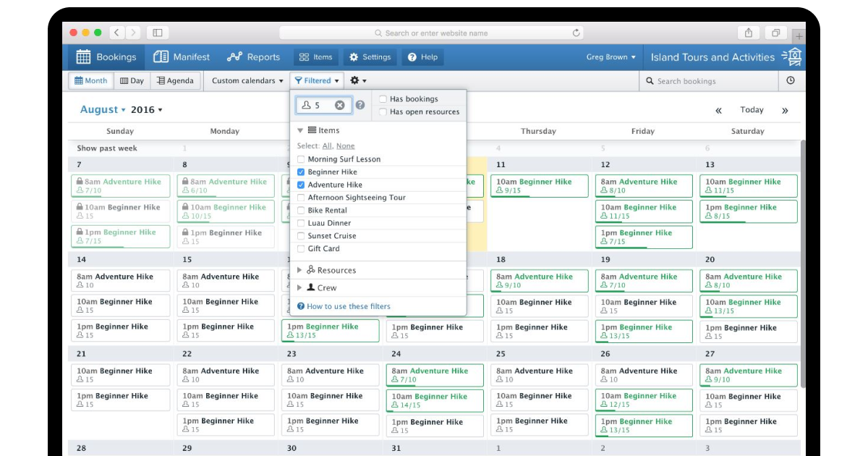
Task: Toggle the Filtered dropdown
Action: tap(317, 81)
